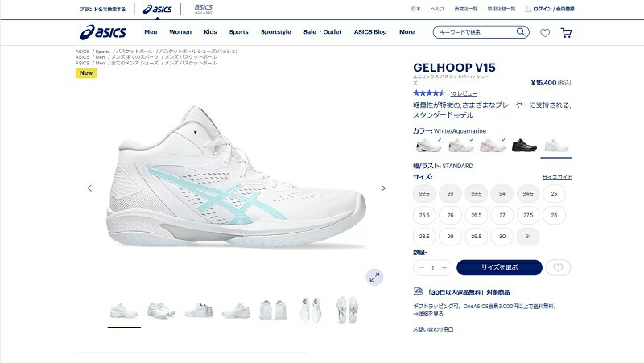
Task: Click the サイズを選ぶ button
Action: [499, 267]
